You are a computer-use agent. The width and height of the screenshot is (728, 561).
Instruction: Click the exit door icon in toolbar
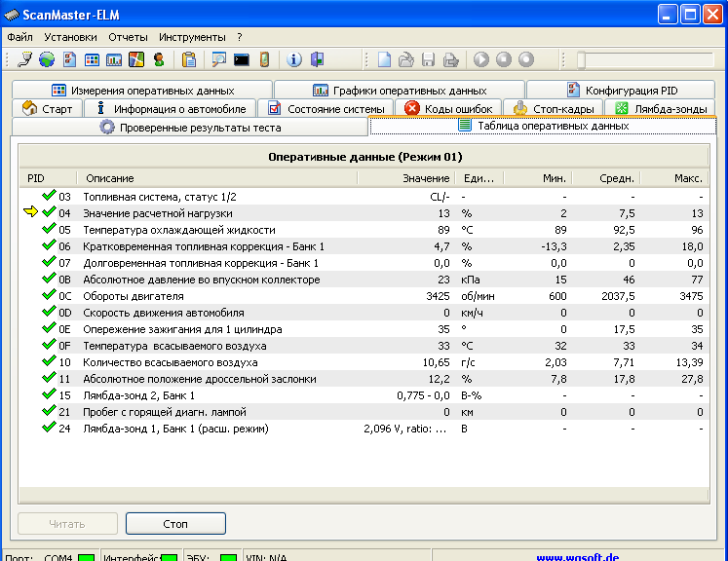tap(317, 59)
